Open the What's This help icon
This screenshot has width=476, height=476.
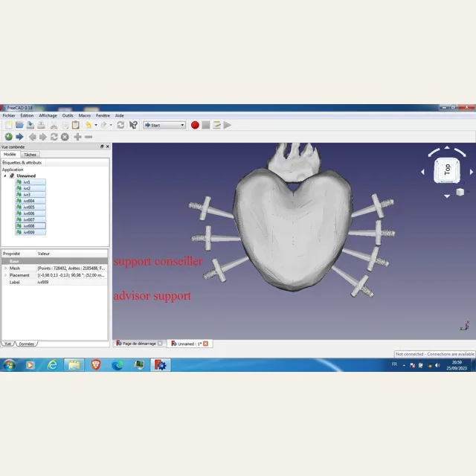(x=133, y=125)
